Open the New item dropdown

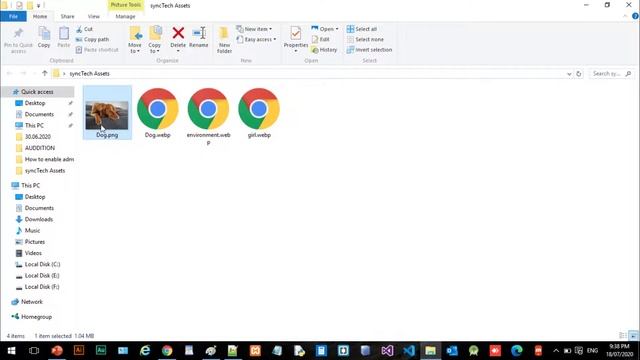pos(254,29)
